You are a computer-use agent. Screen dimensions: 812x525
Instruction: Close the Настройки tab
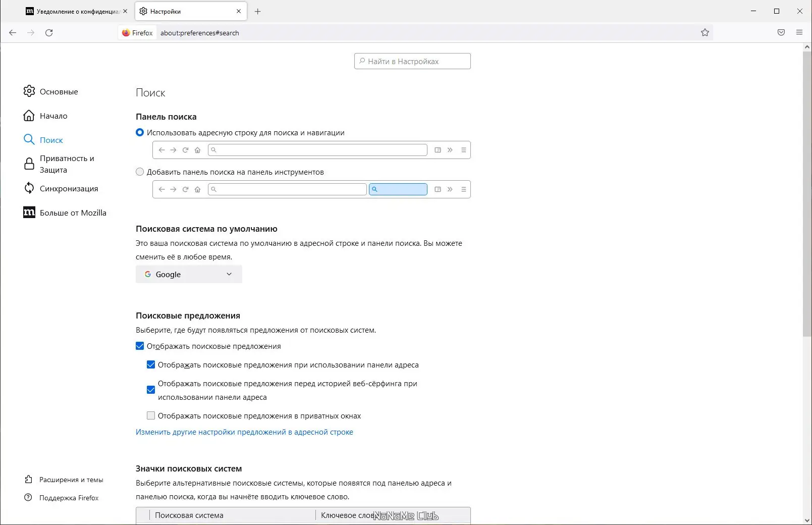pos(239,11)
